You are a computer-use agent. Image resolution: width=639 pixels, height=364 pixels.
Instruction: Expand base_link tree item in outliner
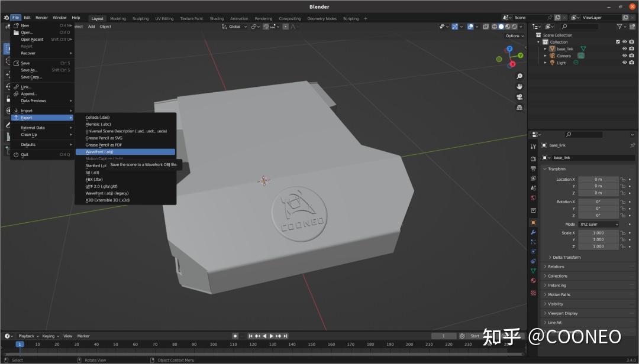(x=546, y=49)
